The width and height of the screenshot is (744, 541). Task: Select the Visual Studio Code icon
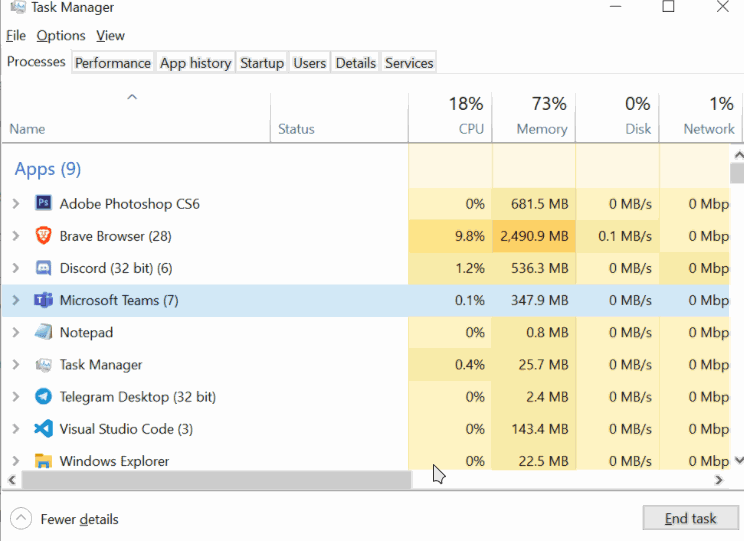pos(43,429)
